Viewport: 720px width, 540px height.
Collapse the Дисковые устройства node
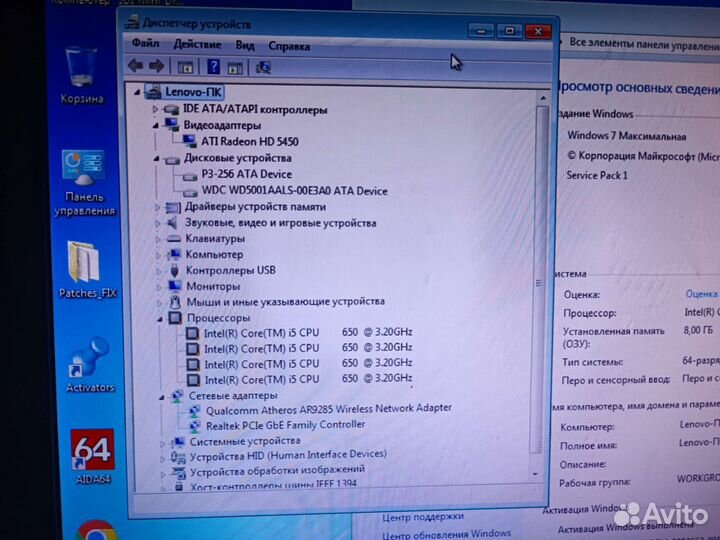(x=156, y=159)
